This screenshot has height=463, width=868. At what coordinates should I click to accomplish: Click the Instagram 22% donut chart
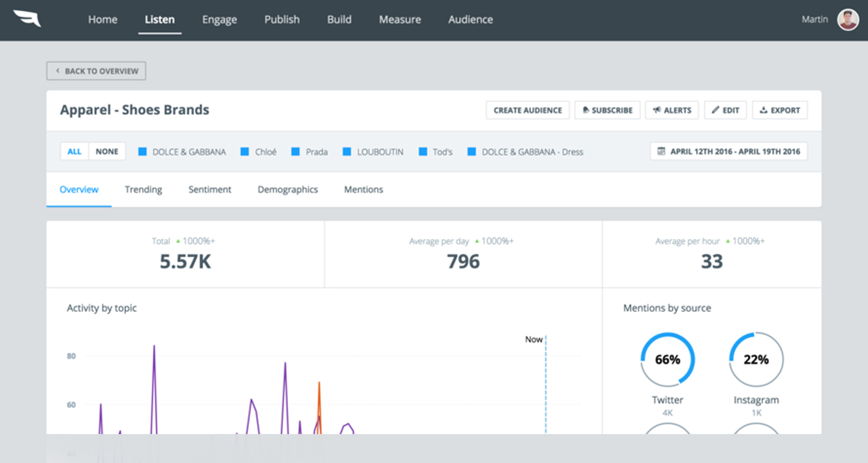pos(756,359)
